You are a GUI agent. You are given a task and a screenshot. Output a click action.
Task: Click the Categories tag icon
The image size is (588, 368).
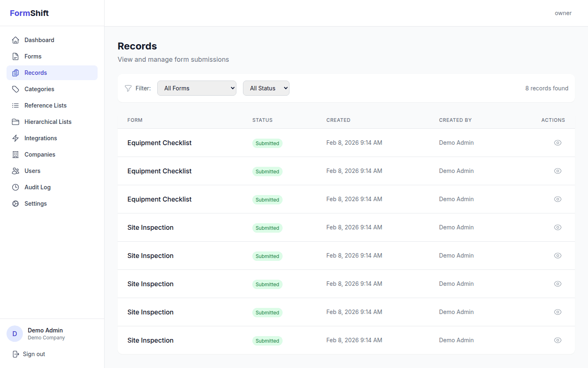[x=15, y=89]
